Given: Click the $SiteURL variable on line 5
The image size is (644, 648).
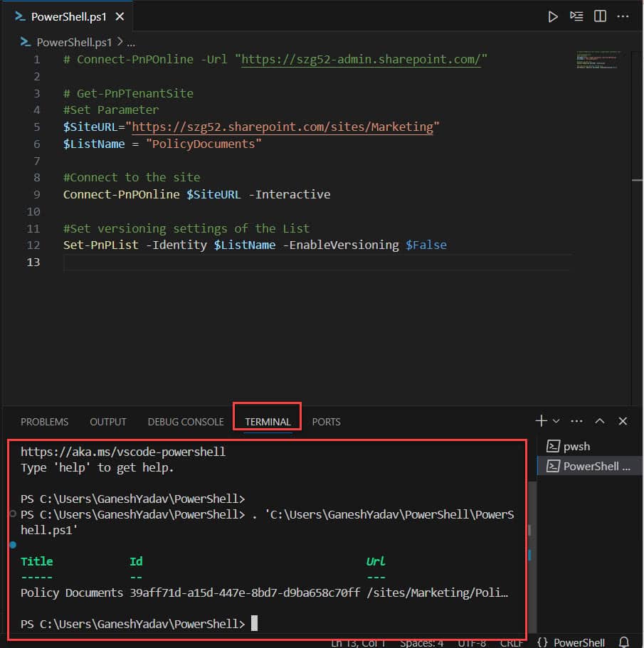Looking at the screenshot, I should (90, 127).
